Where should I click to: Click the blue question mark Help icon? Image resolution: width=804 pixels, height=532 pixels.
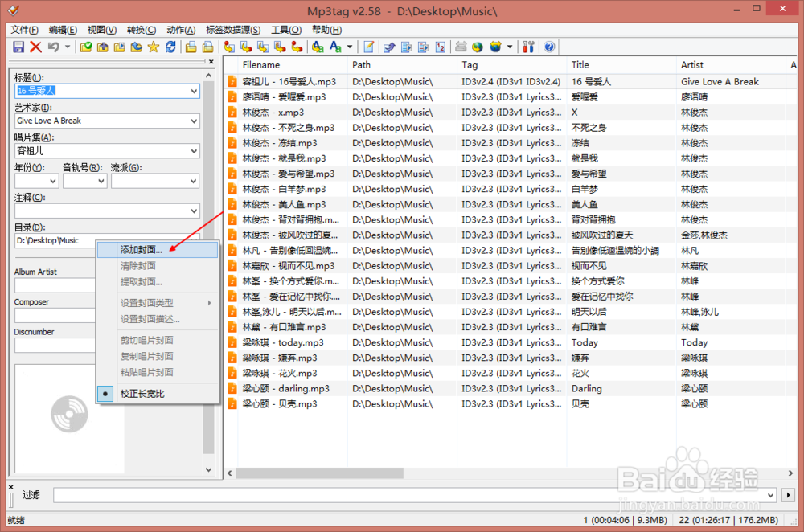coord(549,47)
